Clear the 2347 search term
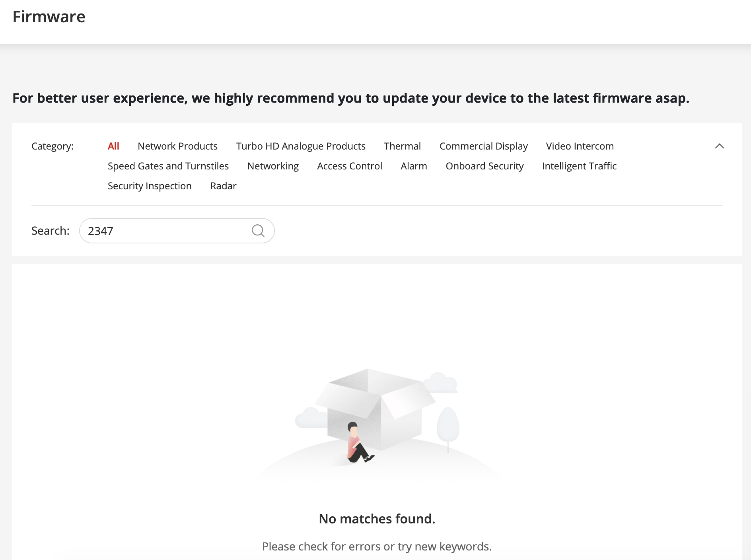This screenshot has width=751, height=560. (101, 231)
